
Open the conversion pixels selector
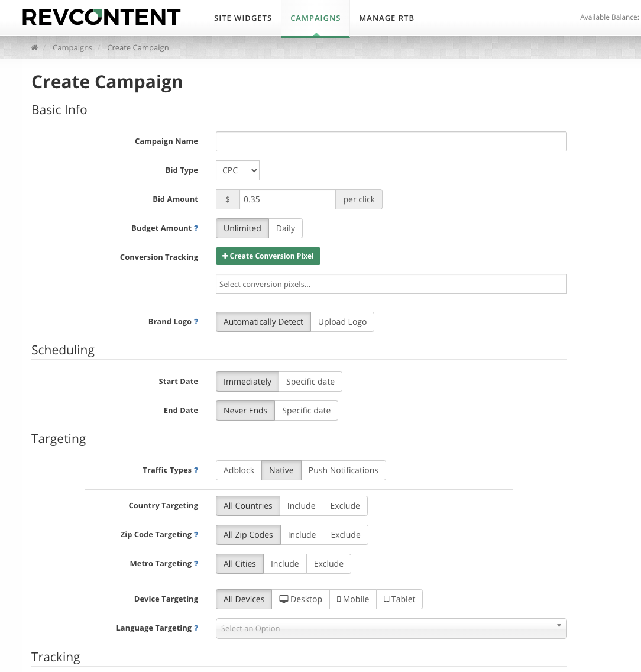[391, 284]
